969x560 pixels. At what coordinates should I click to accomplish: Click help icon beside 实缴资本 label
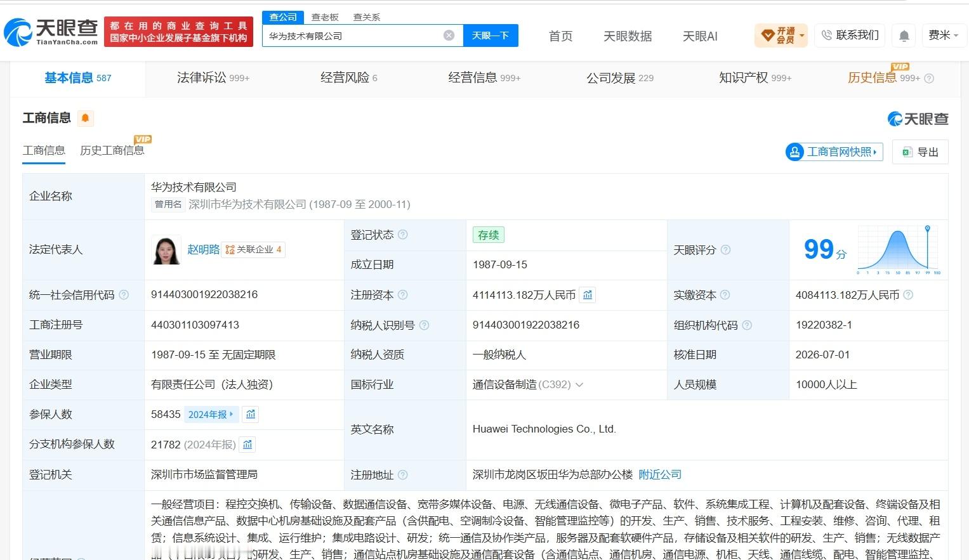tap(725, 295)
